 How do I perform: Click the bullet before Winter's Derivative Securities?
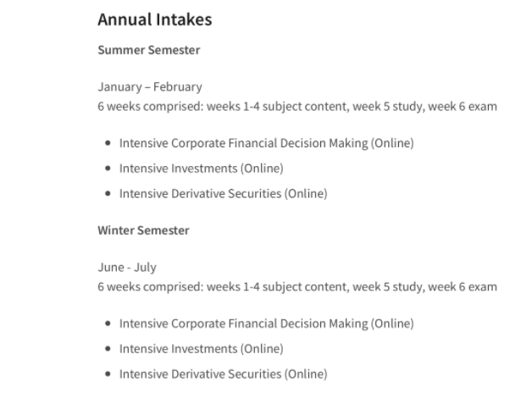click(108, 374)
